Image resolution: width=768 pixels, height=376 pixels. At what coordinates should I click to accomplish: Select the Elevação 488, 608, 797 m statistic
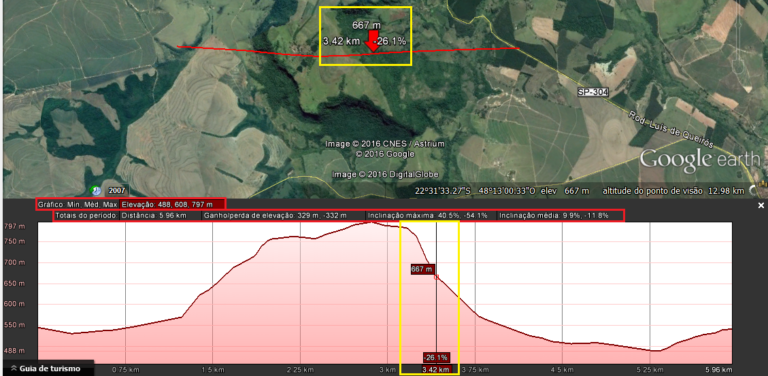click(167, 204)
